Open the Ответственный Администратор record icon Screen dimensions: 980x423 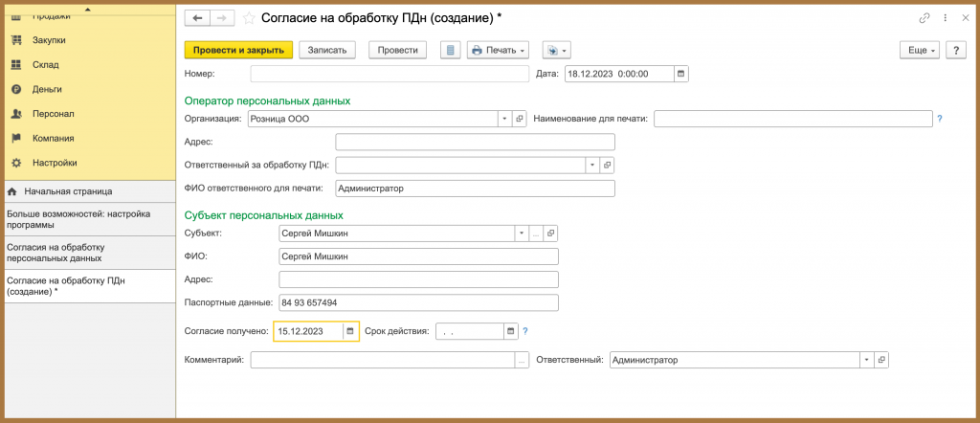[x=881, y=360]
